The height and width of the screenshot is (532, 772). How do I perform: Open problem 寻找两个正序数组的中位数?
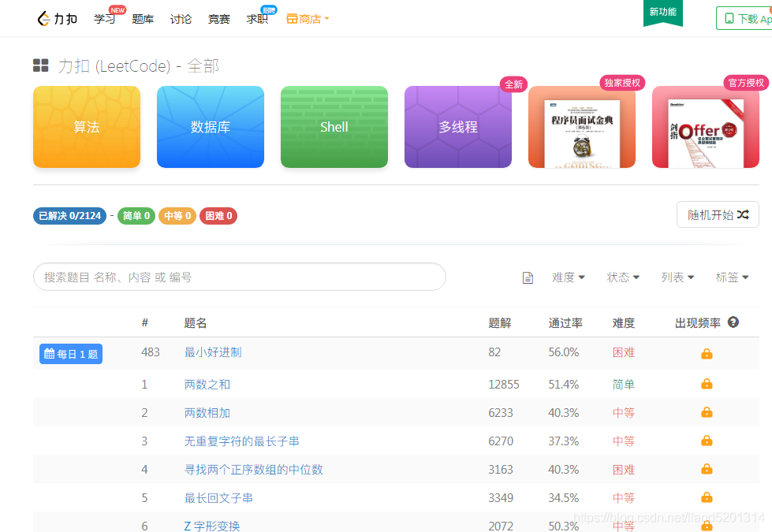(x=254, y=470)
